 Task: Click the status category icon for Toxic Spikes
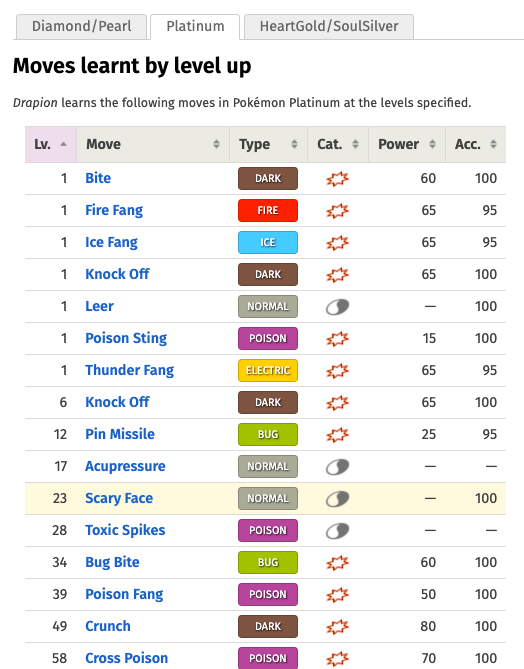(x=338, y=530)
